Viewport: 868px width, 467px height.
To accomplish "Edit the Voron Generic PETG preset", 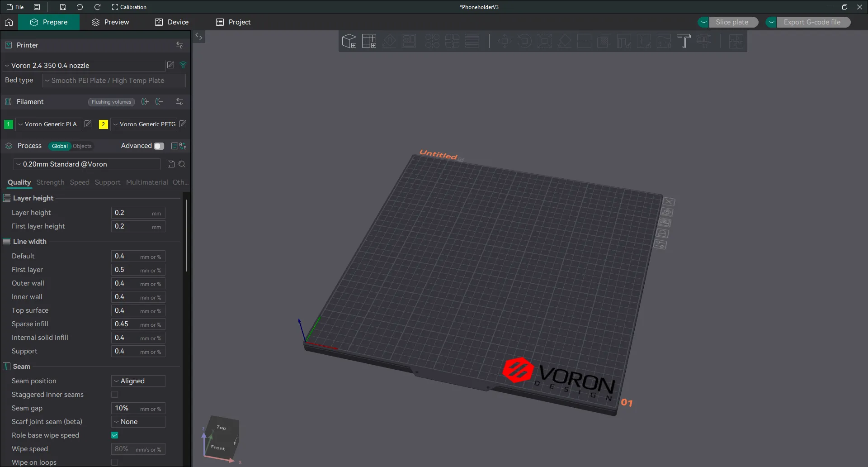I will [x=183, y=124].
